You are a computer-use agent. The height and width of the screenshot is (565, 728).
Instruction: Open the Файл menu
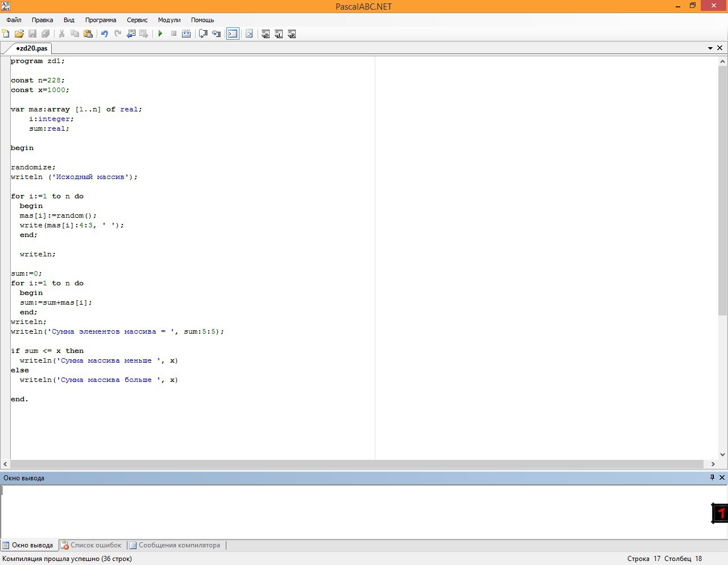(x=14, y=20)
